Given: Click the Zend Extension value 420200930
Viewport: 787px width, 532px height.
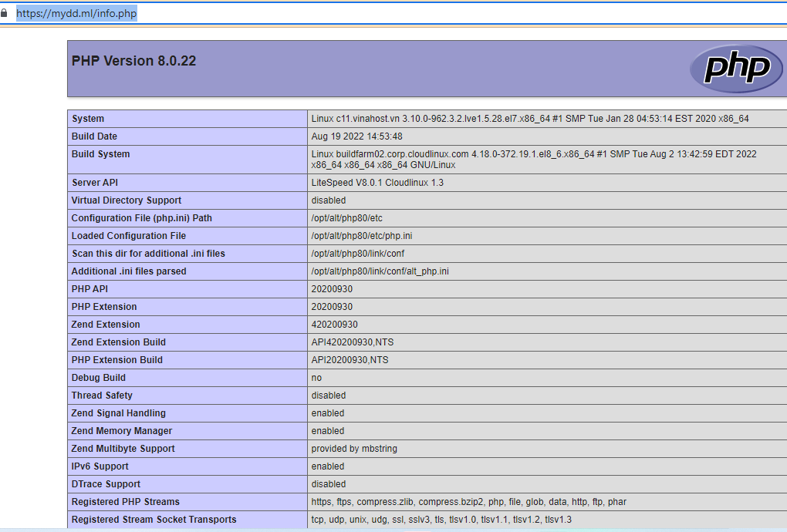Looking at the screenshot, I should pos(334,325).
